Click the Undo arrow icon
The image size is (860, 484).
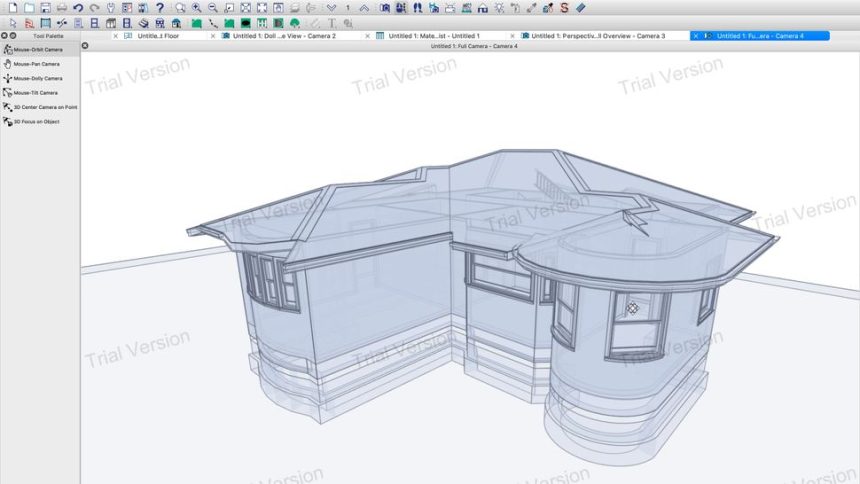(x=78, y=8)
